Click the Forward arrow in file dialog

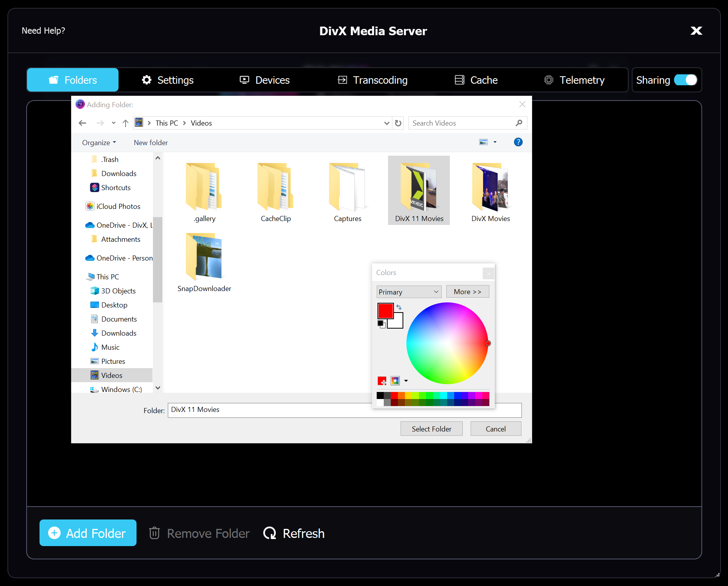(100, 123)
